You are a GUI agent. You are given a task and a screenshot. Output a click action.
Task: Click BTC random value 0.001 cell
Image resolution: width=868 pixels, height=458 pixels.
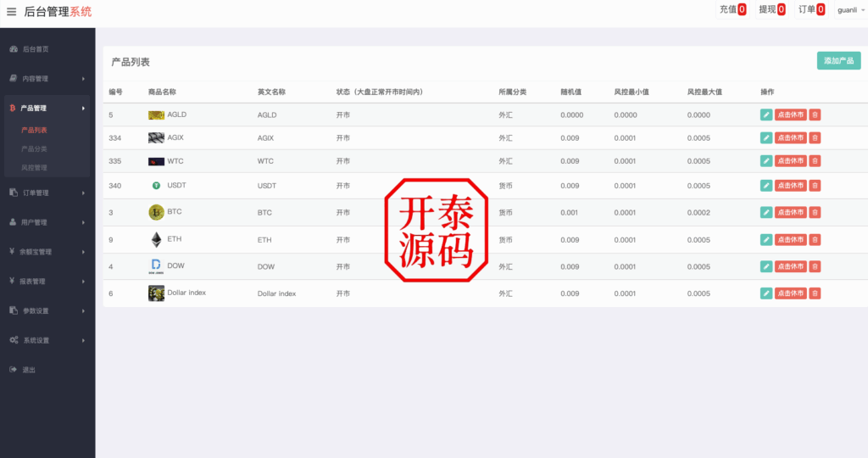click(569, 212)
